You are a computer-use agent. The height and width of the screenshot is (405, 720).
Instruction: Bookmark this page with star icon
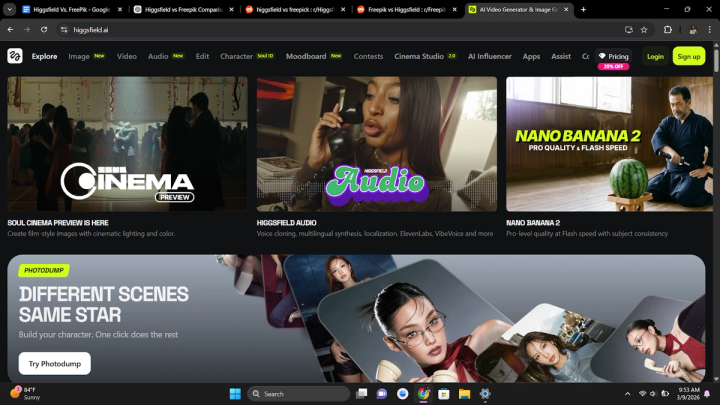644,30
